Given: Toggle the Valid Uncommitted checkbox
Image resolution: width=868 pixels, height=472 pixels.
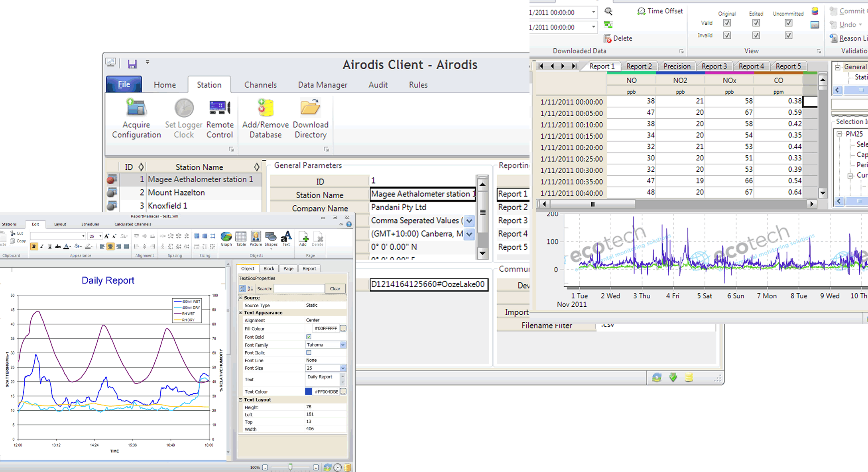Looking at the screenshot, I should click(x=788, y=23).
